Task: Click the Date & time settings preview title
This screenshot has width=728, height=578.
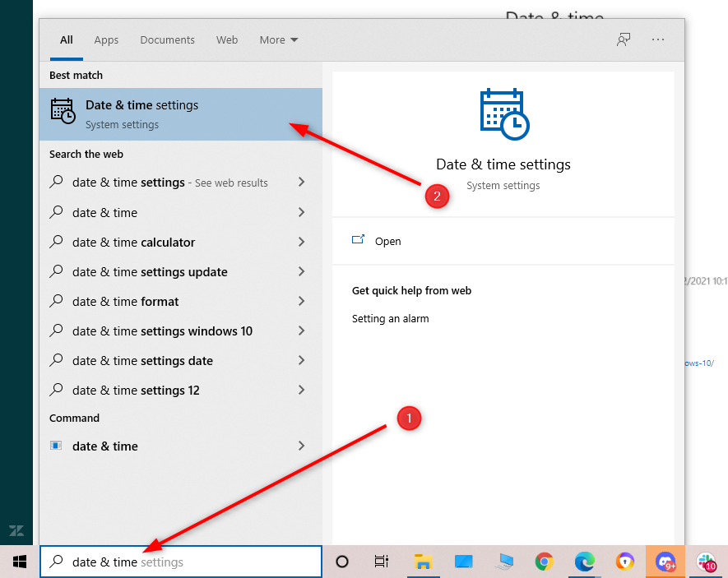Action: tap(503, 164)
